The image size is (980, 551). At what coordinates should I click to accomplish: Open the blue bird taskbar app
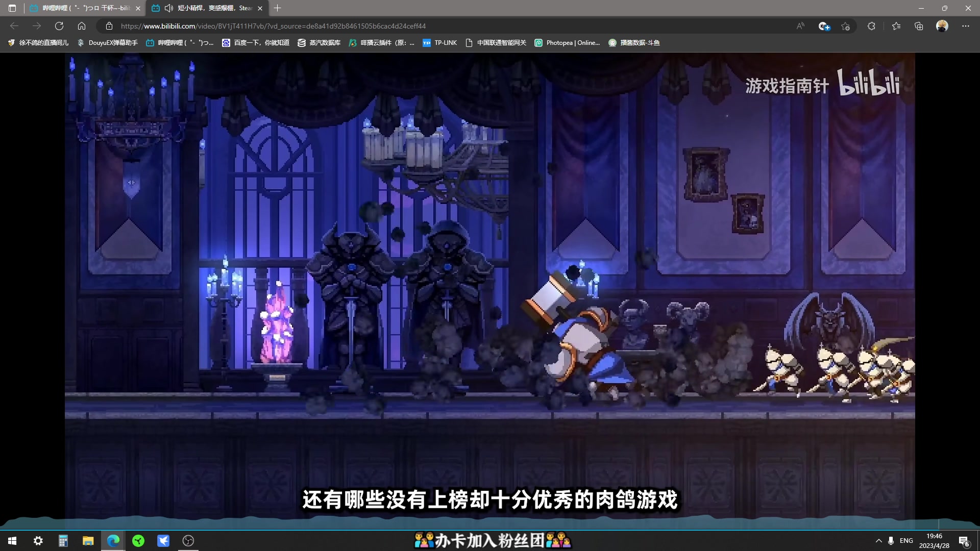163,541
